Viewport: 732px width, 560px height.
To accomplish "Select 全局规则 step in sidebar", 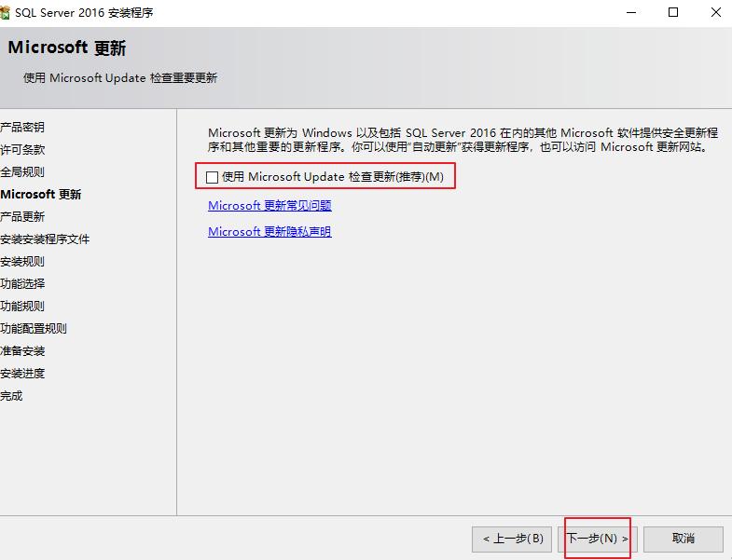I will pyautogui.click(x=22, y=171).
